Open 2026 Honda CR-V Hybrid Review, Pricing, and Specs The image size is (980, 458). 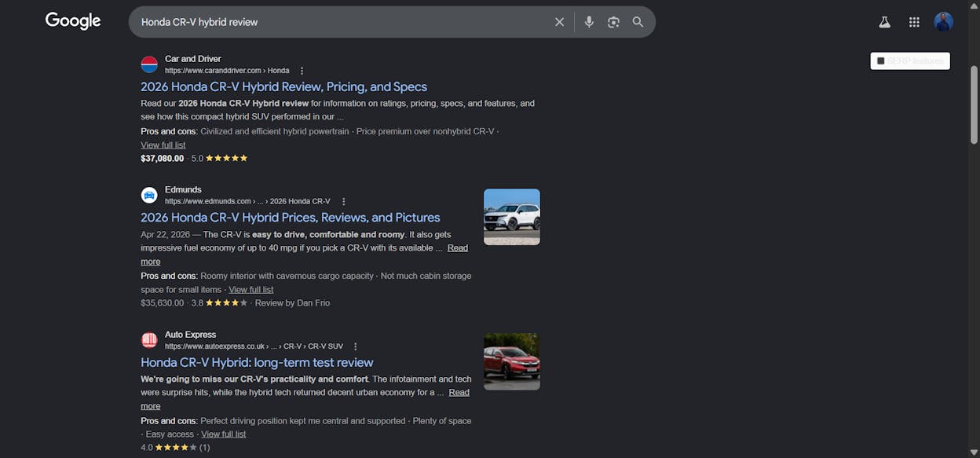click(284, 86)
